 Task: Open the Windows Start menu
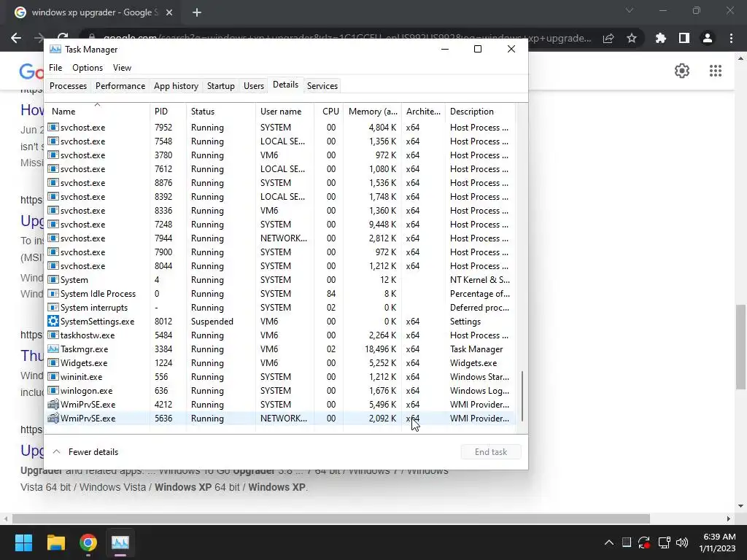coord(23,542)
